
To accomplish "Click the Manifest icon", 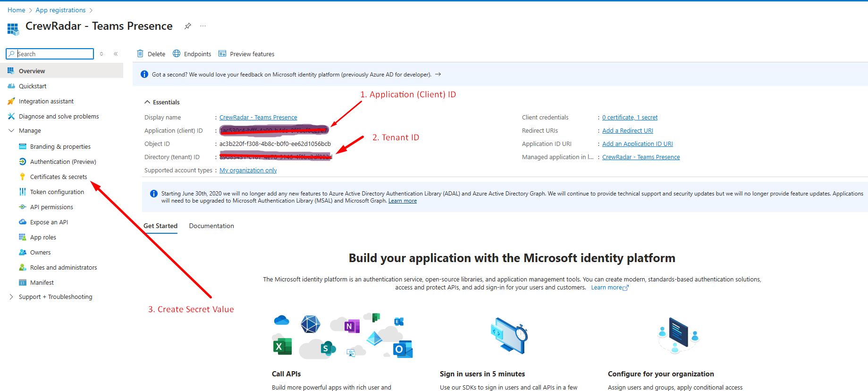I will coord(23,282).
